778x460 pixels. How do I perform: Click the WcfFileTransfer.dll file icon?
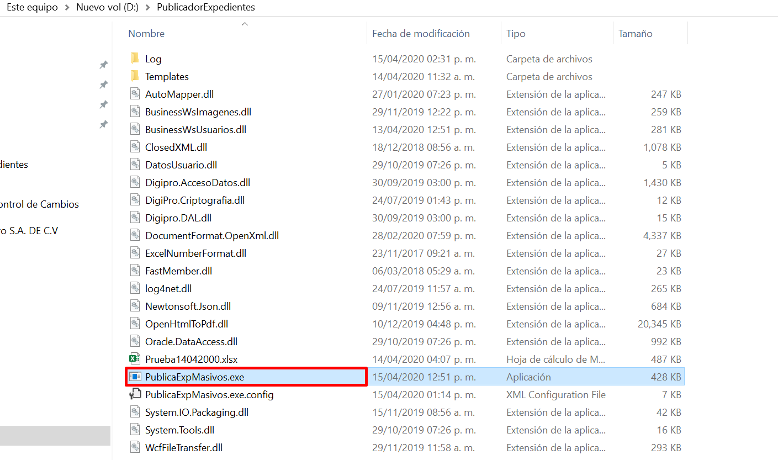coord(135,447)
